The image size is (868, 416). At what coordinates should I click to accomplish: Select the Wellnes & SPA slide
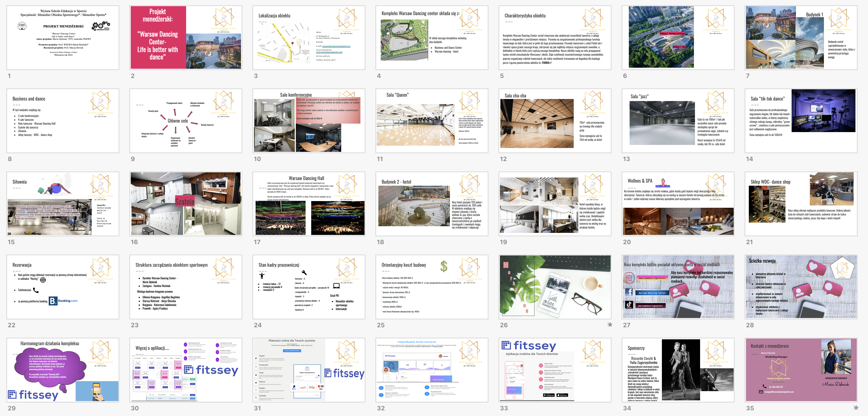click(678, 204)
